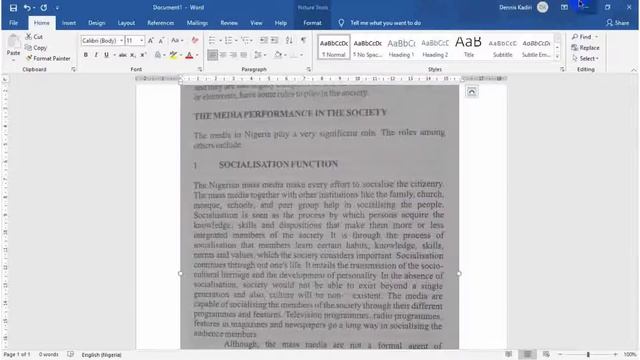Toggle bold formatting

click(86, 55)
